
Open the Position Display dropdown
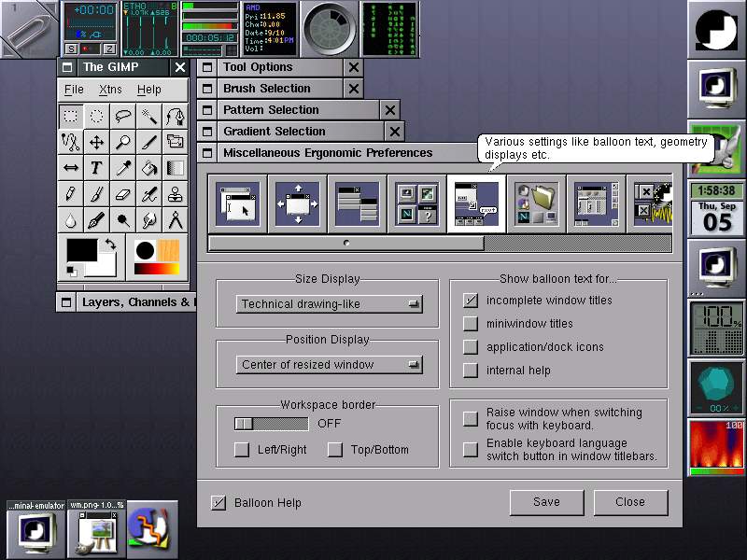330,364
